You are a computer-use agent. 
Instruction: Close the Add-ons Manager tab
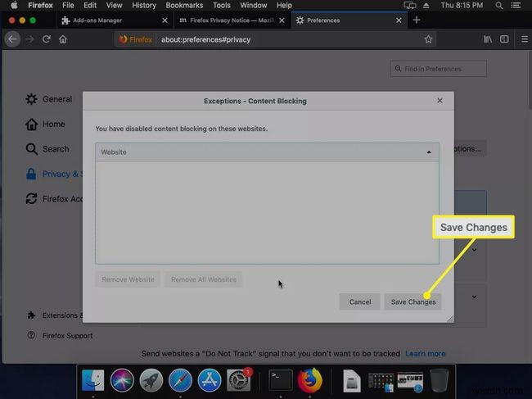click(x=165, y=20)
